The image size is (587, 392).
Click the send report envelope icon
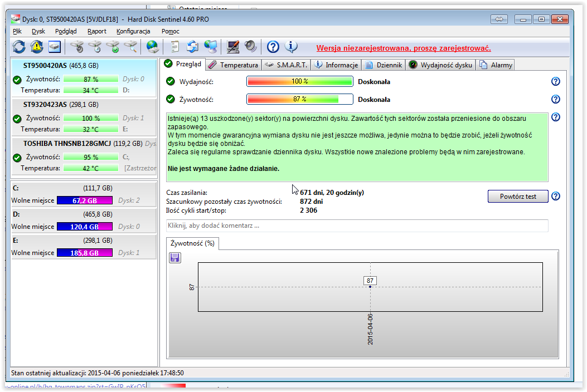click(192, 47)
